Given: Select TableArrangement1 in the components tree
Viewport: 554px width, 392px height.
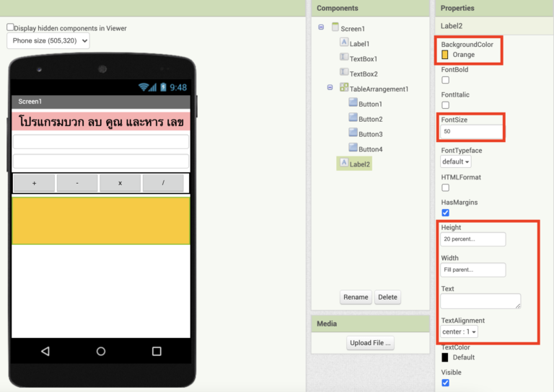Looking at the screenshot, I should pos(379,89).
